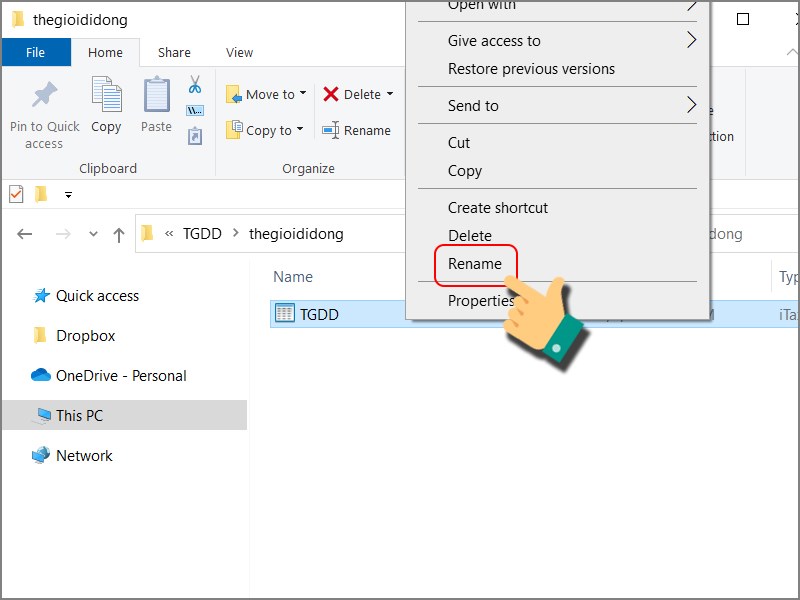This screenshot has width=800, height=600.
Task: Choose Rename from the context menu
Action: (475, 264)
